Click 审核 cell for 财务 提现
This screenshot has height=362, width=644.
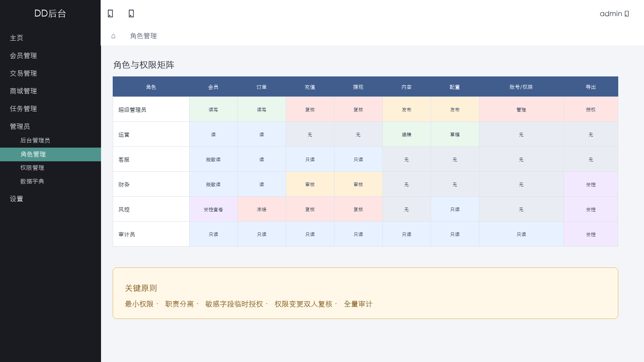(358, 184)
